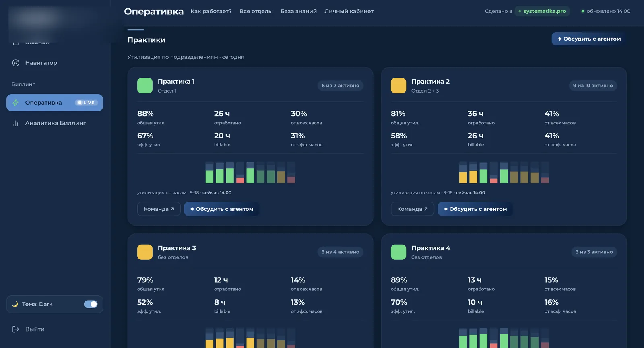The width and height of the screenshot is (644, 348).
Task: Click the green color square of Практика 1
Action: 145,86
